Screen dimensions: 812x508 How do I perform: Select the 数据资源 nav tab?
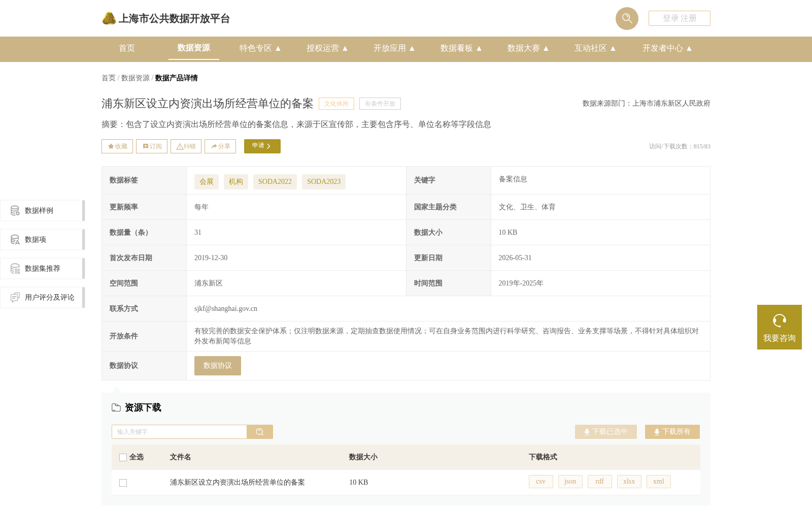194,48
